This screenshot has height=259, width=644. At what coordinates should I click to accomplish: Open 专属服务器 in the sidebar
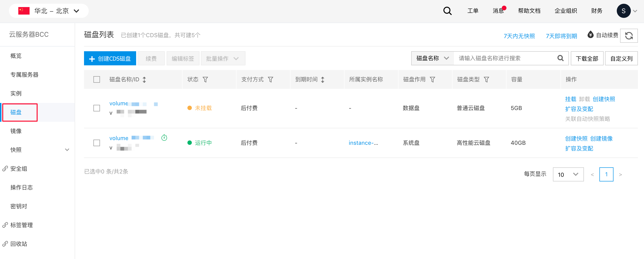click(24, 75)
